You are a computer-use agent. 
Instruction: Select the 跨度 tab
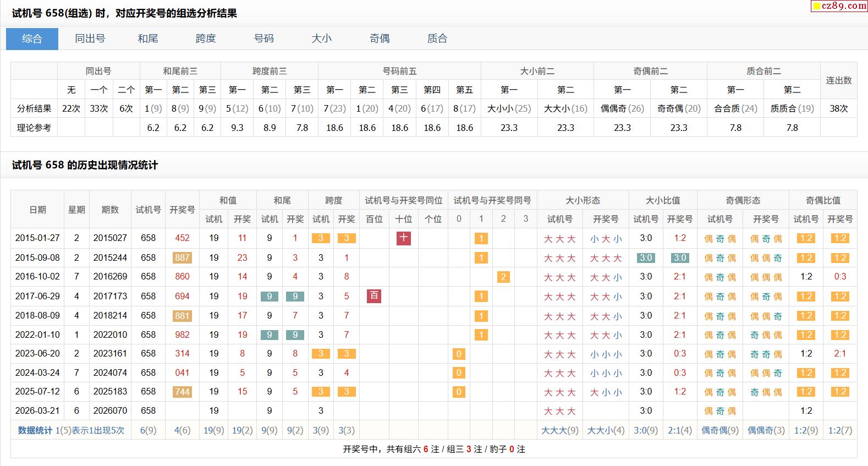(x=206, y=39)
